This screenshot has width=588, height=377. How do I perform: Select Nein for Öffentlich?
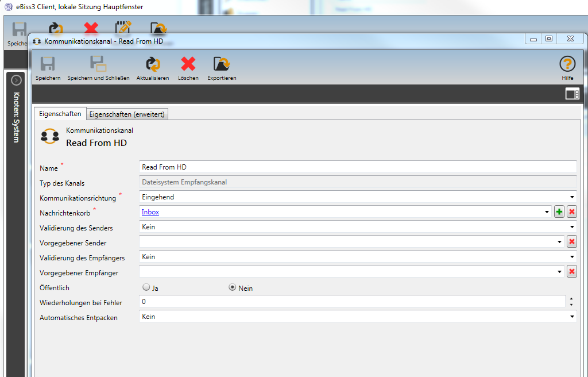pyautogui.click(x=233, y=287)
